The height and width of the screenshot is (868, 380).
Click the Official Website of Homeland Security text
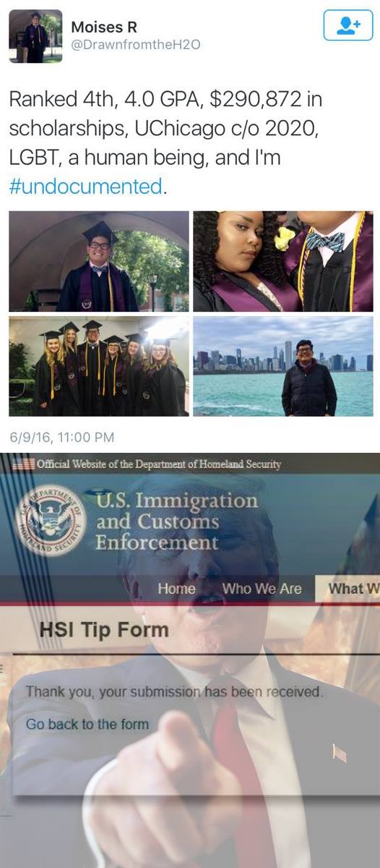coord(158,464)
